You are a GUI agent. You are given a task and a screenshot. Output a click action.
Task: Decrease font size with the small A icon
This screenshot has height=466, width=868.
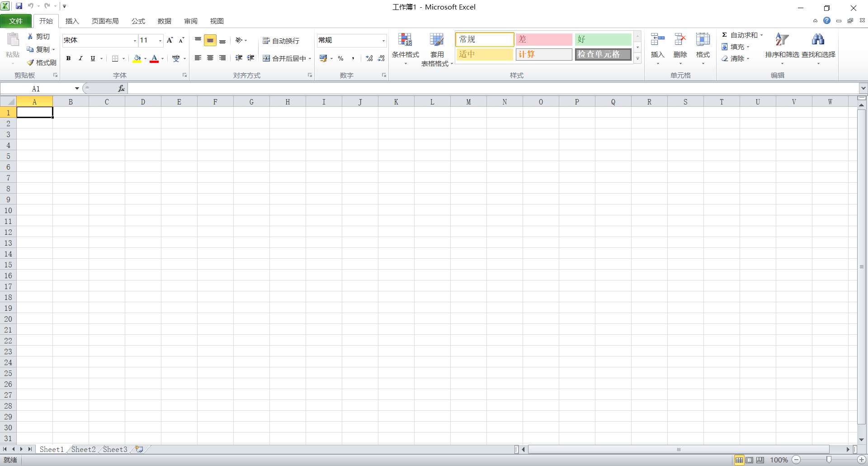coord(181,40)
